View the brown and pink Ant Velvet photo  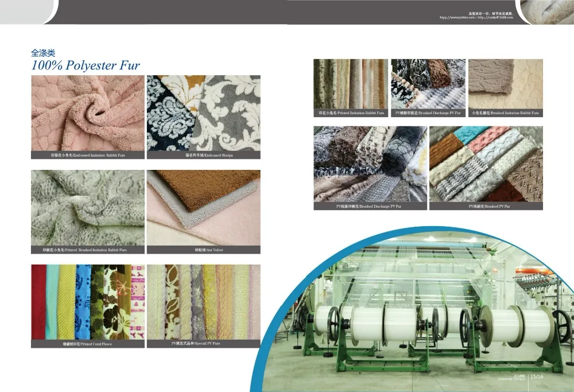[204, 208]
